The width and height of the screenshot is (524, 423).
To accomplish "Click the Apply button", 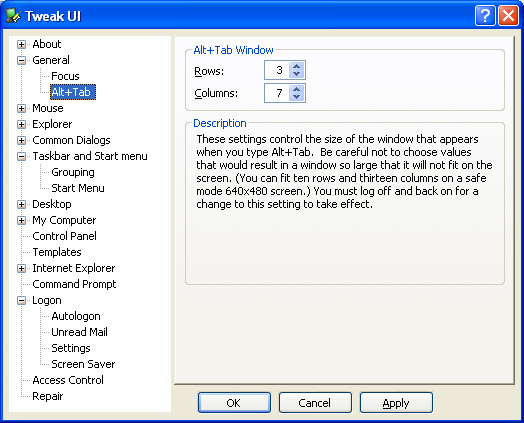I will click(396, 403).
